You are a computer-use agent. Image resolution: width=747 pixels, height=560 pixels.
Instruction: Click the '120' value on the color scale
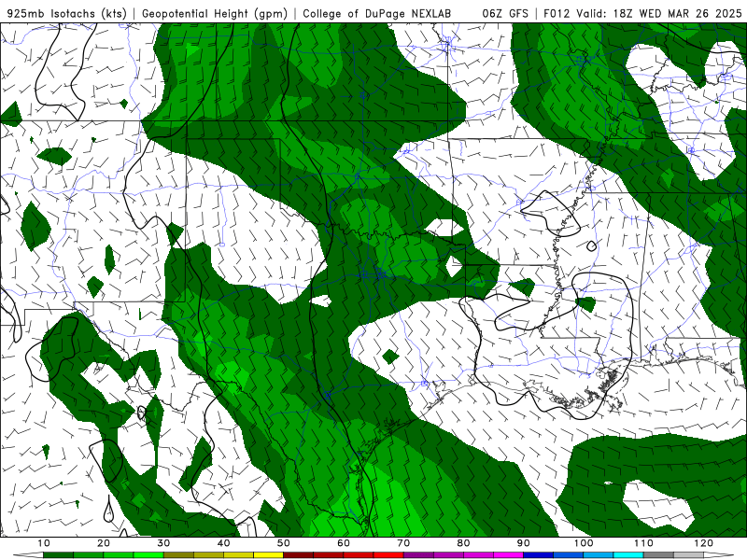tap(704, 543)
